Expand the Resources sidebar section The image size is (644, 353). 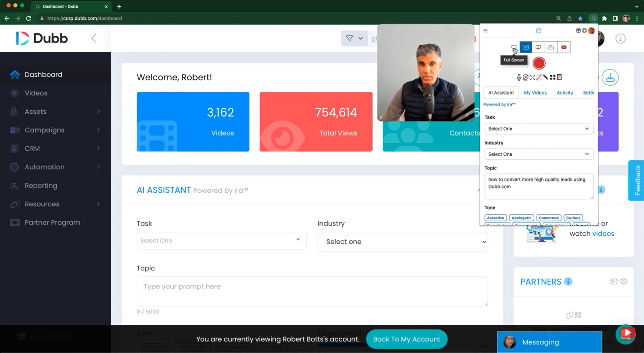click(x=98, y=204)
